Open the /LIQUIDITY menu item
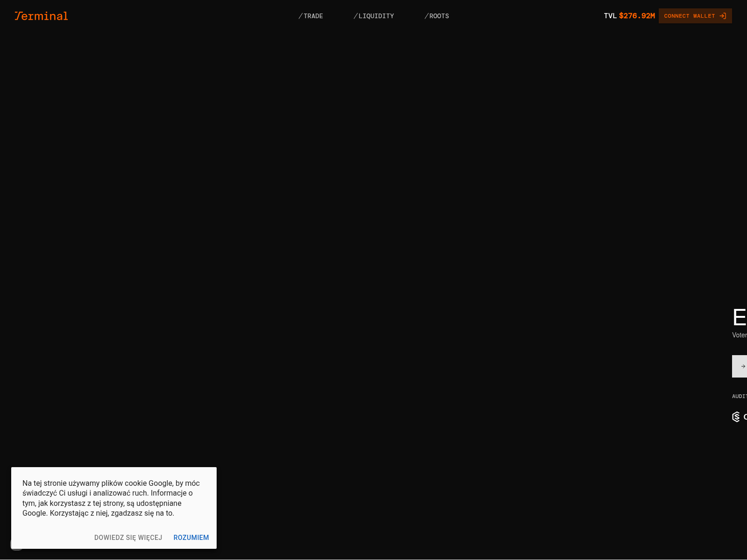This screenshot has width=747, height=560. (x=374, y=16)
